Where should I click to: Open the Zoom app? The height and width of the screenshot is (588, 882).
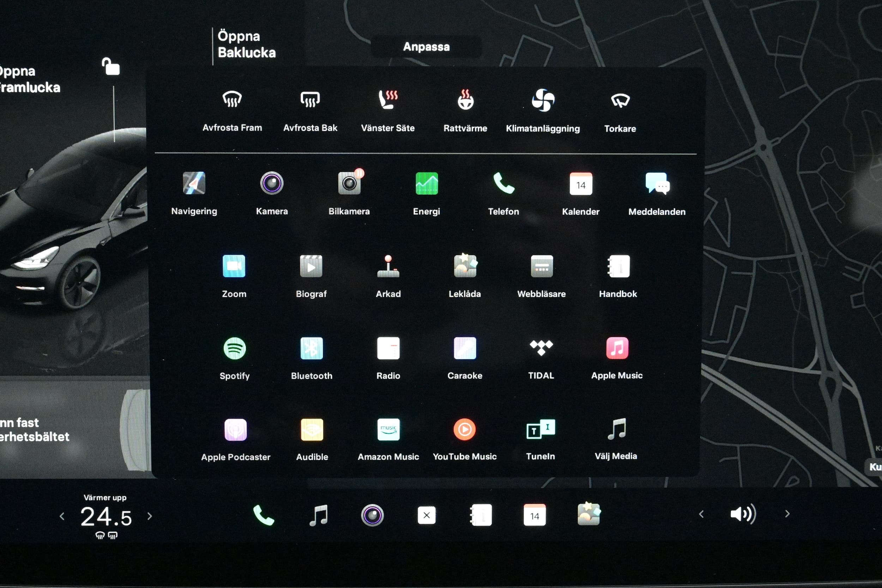[234, 266]
